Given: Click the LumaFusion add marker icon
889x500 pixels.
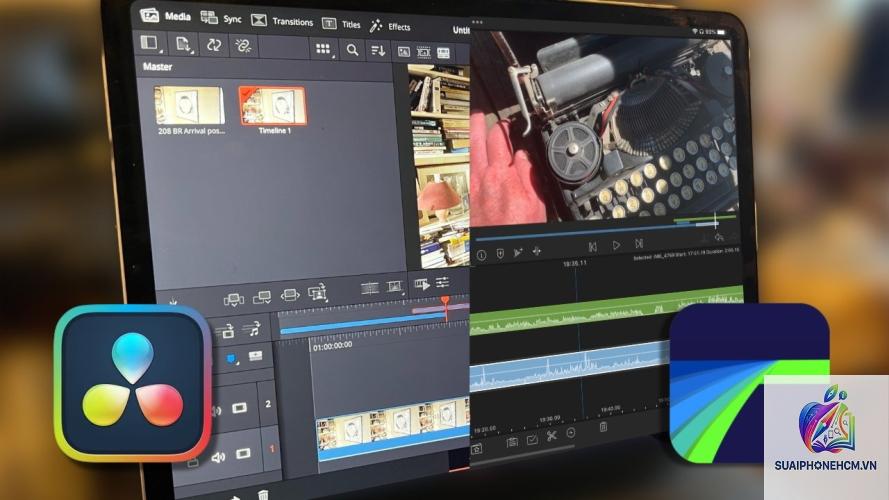Looking at the screenshot, I should click(500, 254).
